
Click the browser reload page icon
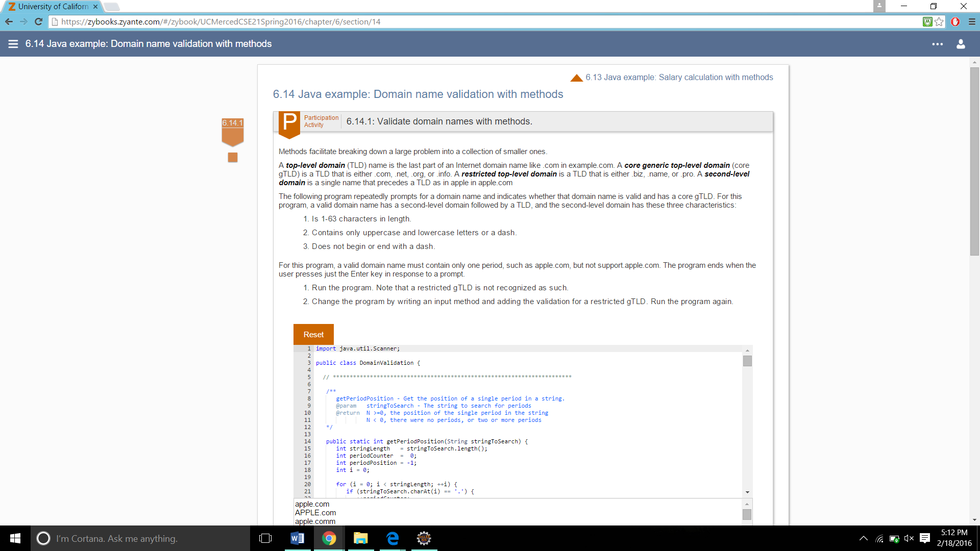coord(38,21)
